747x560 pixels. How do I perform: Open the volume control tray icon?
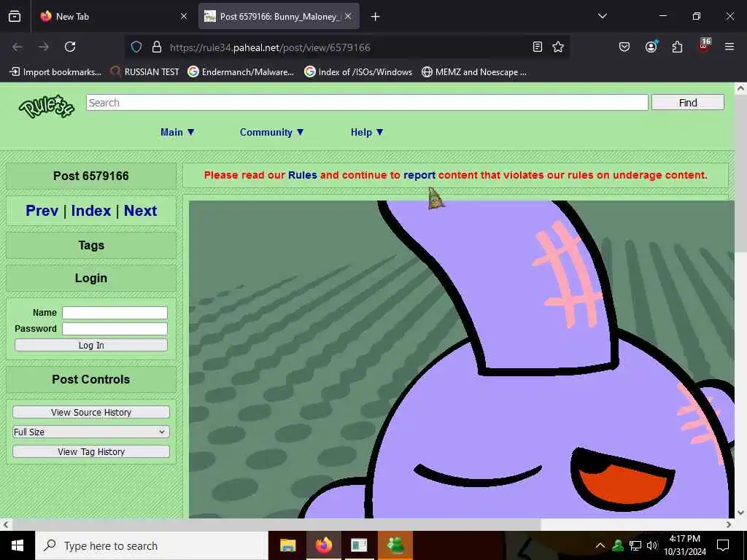[x=652, y=545]
